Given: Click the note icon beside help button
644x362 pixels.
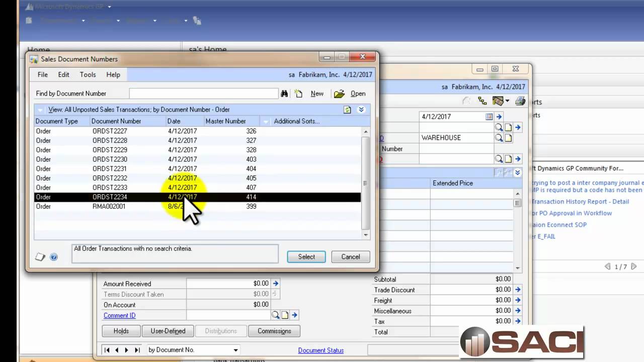Looking at the screenshot, I should click(x=40, y=257).
